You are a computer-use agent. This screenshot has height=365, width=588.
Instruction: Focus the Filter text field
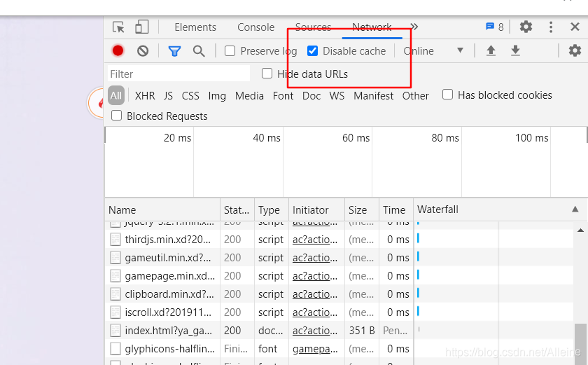tap(179, 74)
